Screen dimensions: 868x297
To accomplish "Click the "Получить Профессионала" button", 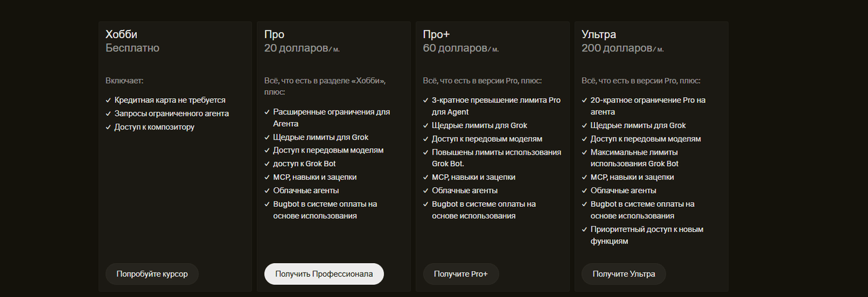I will [324, 274].
